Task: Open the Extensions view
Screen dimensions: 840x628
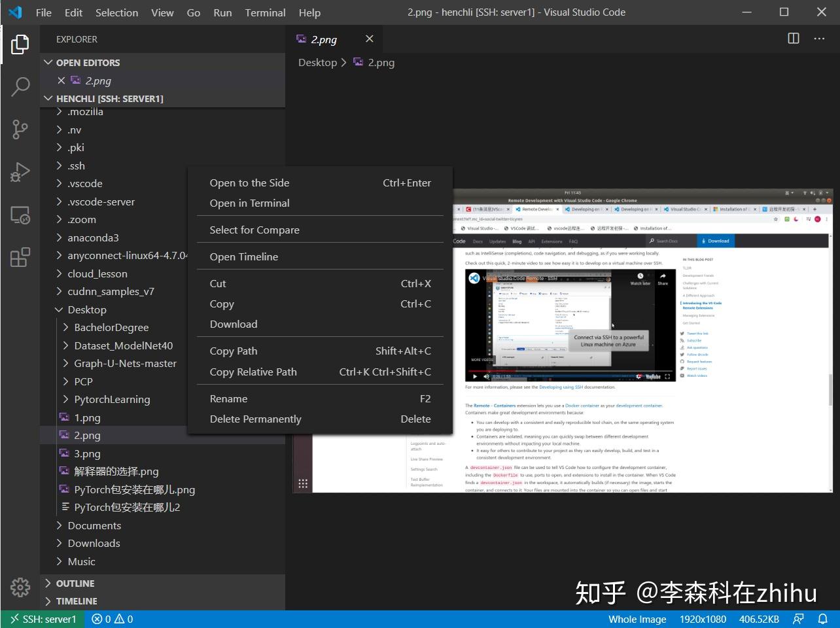Action: pyautogui.click(x=20, y=256)
